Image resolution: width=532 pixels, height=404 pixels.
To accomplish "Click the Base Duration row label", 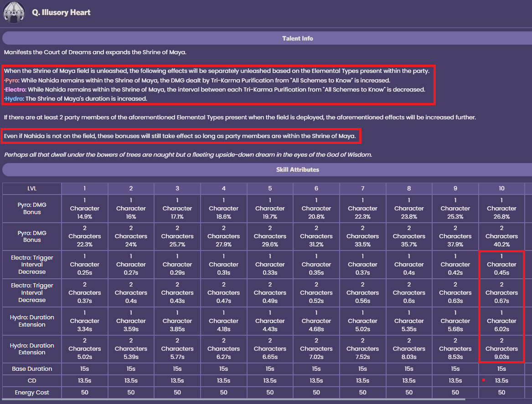I will coord(32,369).
